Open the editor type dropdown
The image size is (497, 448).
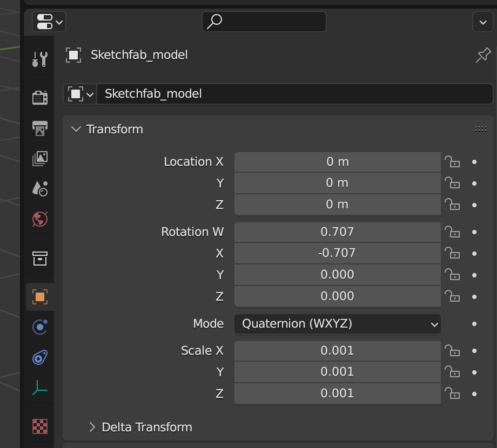click(49, 22)
